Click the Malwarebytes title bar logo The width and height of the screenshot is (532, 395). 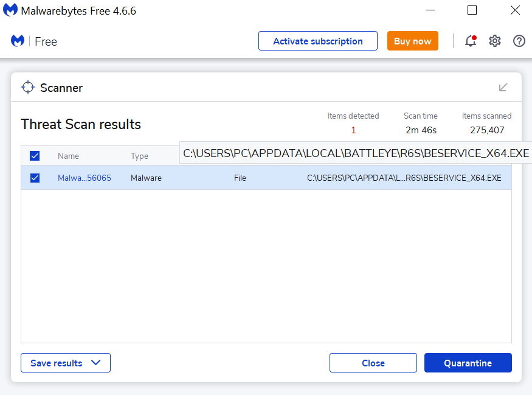[x=10, y=10]
